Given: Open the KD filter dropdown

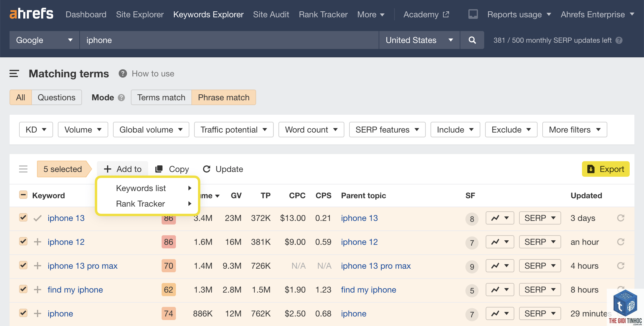Looking at the screenshot, I should click(36, 130).
